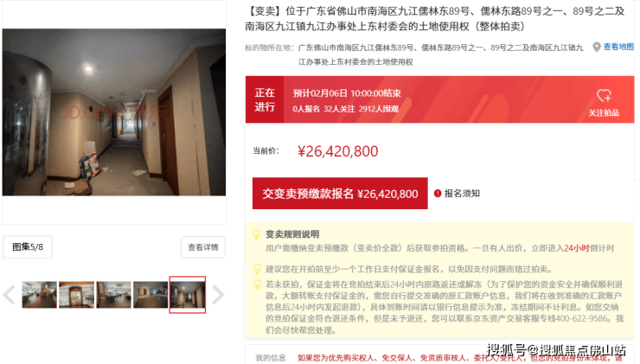Click the 正在进行 status label
This screenshot has width=640, height=364.
(265, 99)
